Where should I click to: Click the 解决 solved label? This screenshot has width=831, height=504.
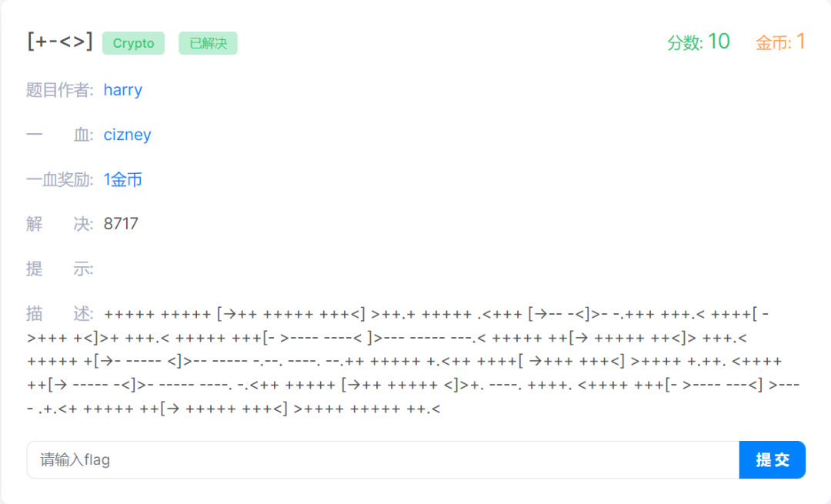60,224
